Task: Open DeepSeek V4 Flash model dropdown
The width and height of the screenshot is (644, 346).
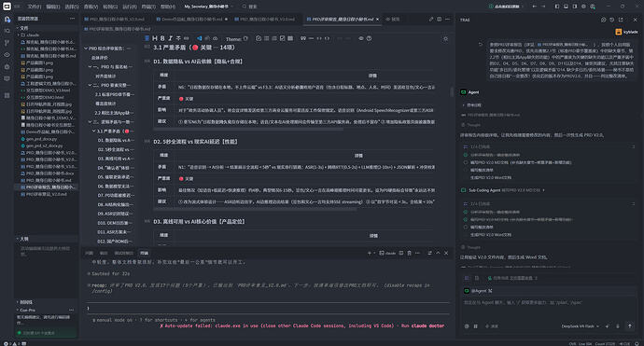Action: click(x=581, y=326)
